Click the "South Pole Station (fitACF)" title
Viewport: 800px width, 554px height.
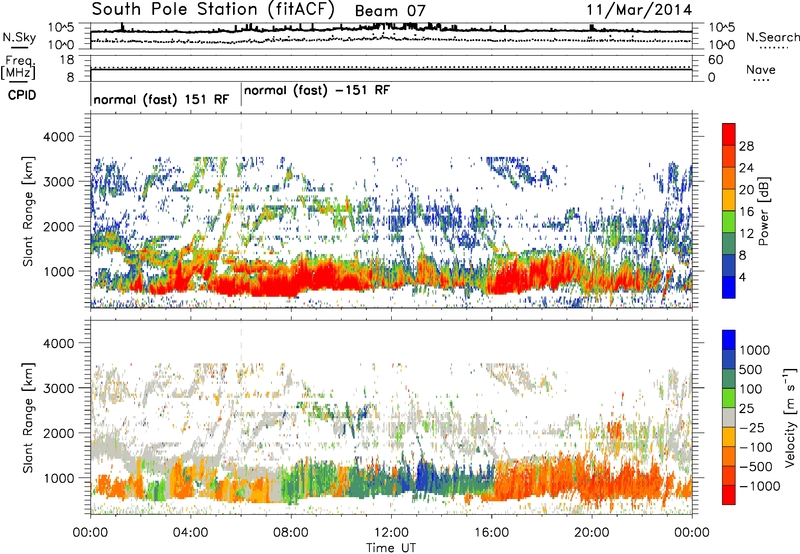click(x=213, y=9)
